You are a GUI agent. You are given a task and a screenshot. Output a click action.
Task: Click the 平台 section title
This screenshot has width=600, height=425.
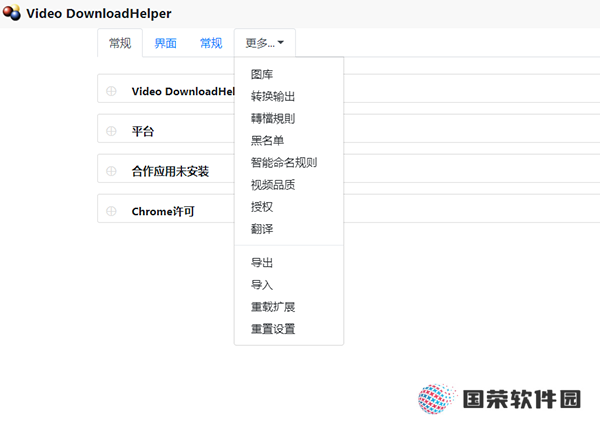click(143, 131)
